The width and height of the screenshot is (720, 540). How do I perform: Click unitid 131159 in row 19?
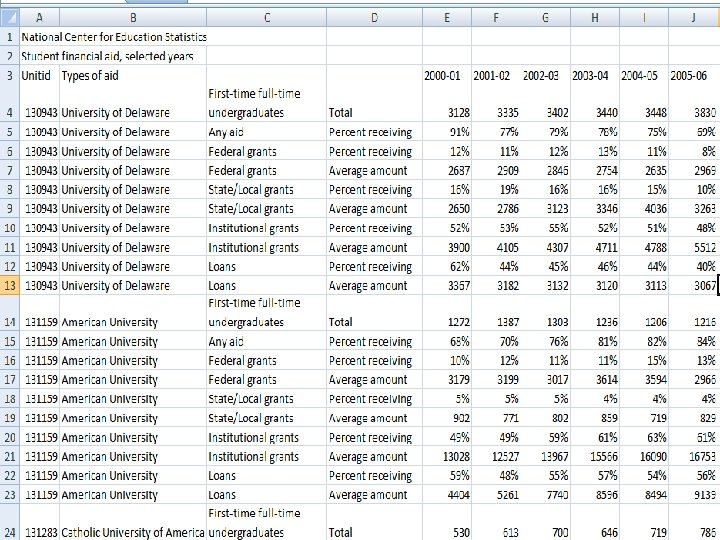click(x=41, y=418)
